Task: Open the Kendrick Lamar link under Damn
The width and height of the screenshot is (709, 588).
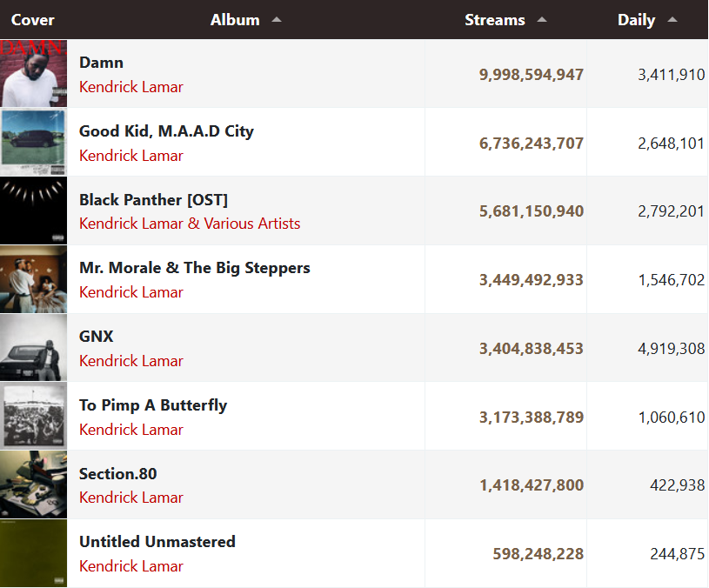Action: click(131, 87)
